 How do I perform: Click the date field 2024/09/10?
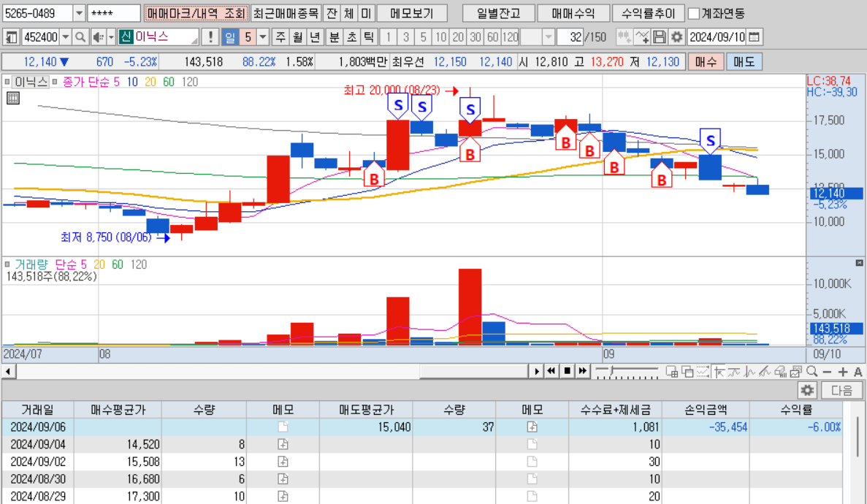(x=718, y=37)
